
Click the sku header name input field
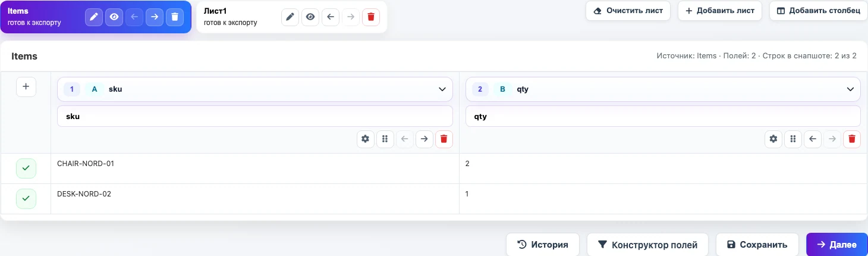(255, 117)
